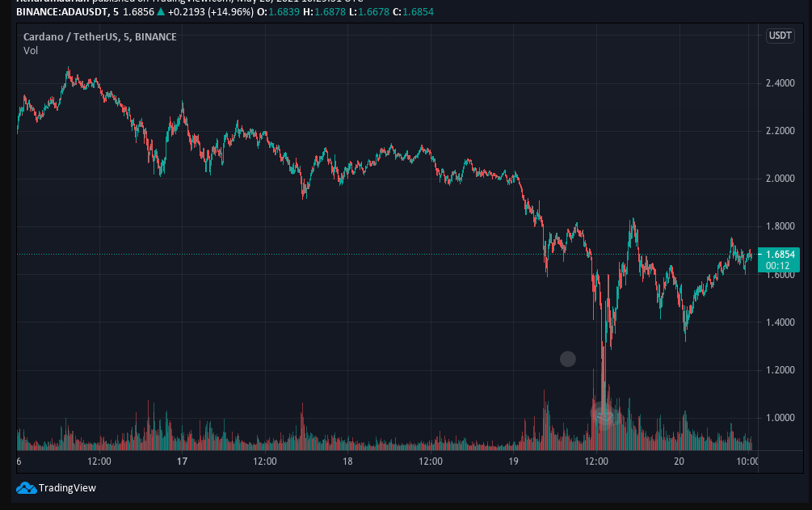This screenshot has height=510, width=812.
Task: Click the date 17 on time axis
Action: 182,462
